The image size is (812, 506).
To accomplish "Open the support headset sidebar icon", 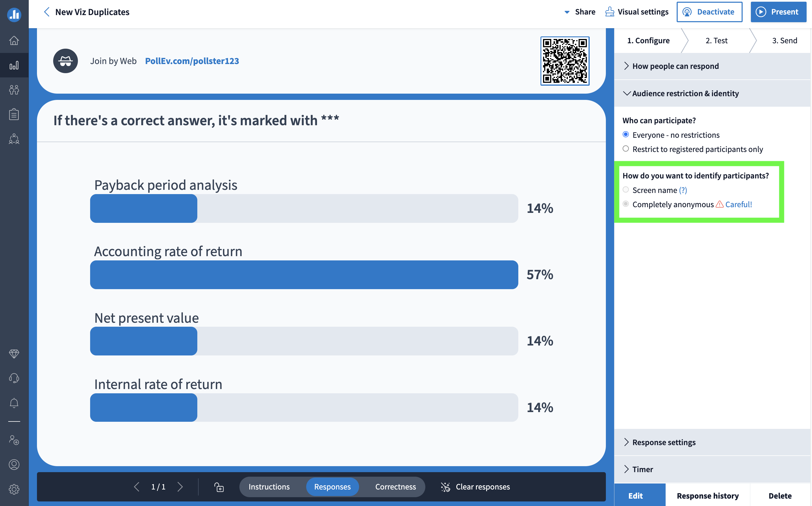I will 14,378.
